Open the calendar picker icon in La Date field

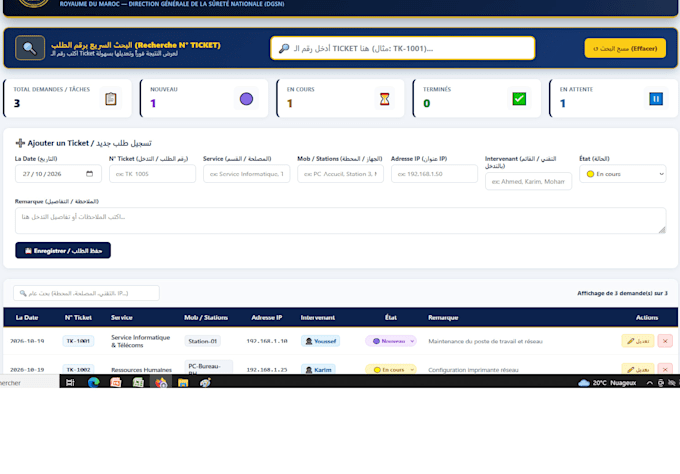click(x=89, y=174)
